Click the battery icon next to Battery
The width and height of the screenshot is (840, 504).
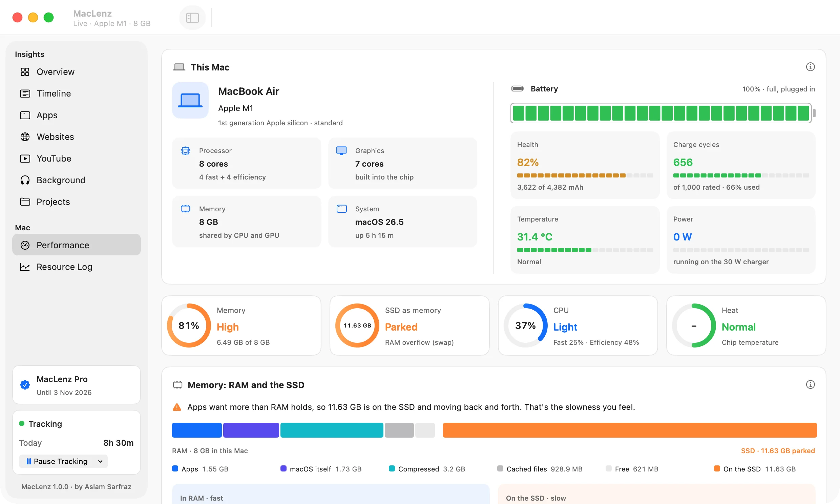pos(518,89)
